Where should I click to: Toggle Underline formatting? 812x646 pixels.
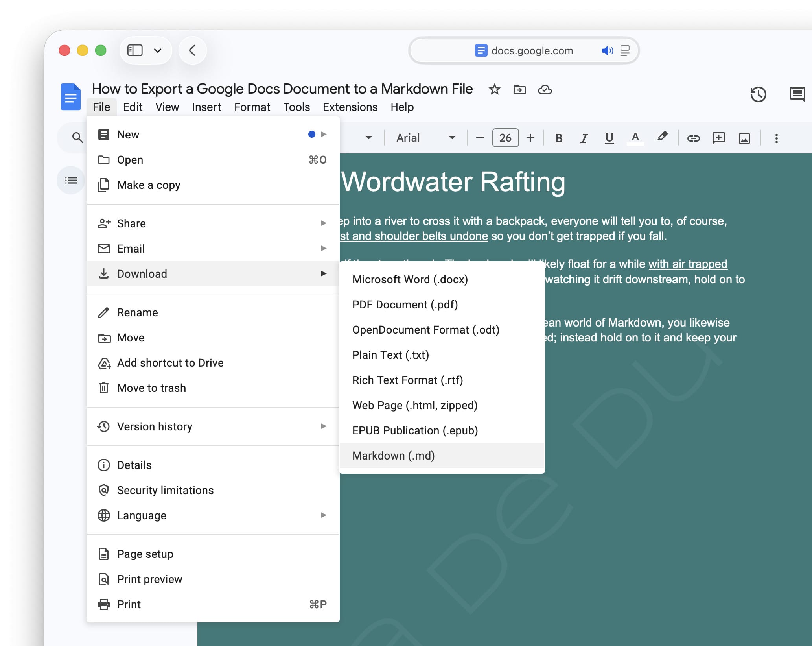click(609, 138)
